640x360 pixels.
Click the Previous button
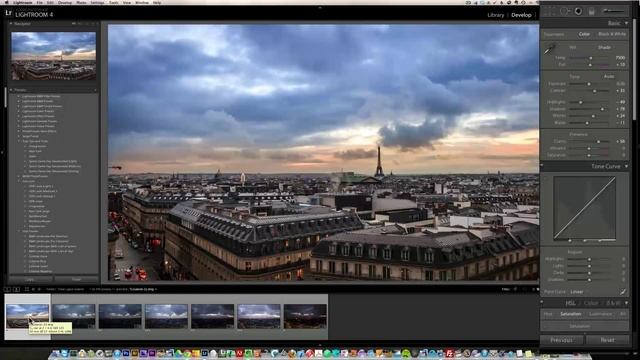coord(562,340)
